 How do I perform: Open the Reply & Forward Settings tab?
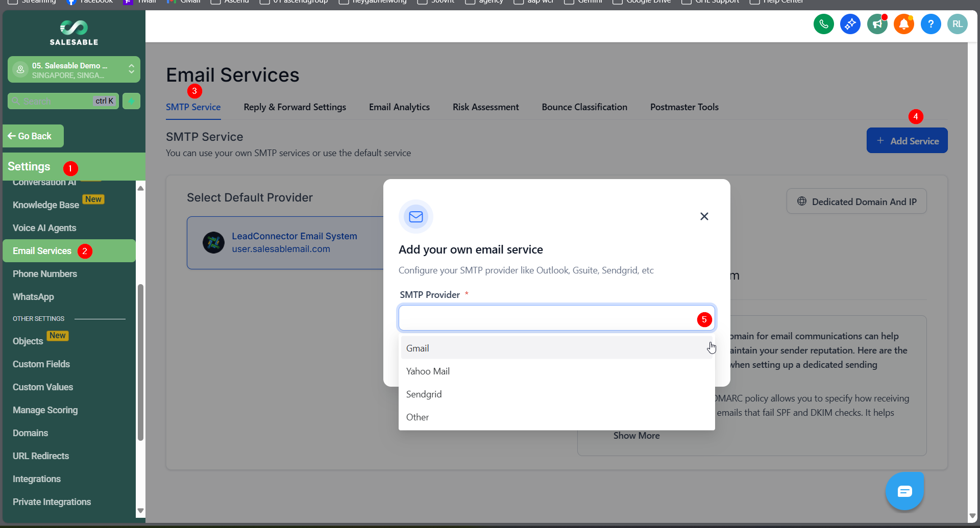[295, 107]
